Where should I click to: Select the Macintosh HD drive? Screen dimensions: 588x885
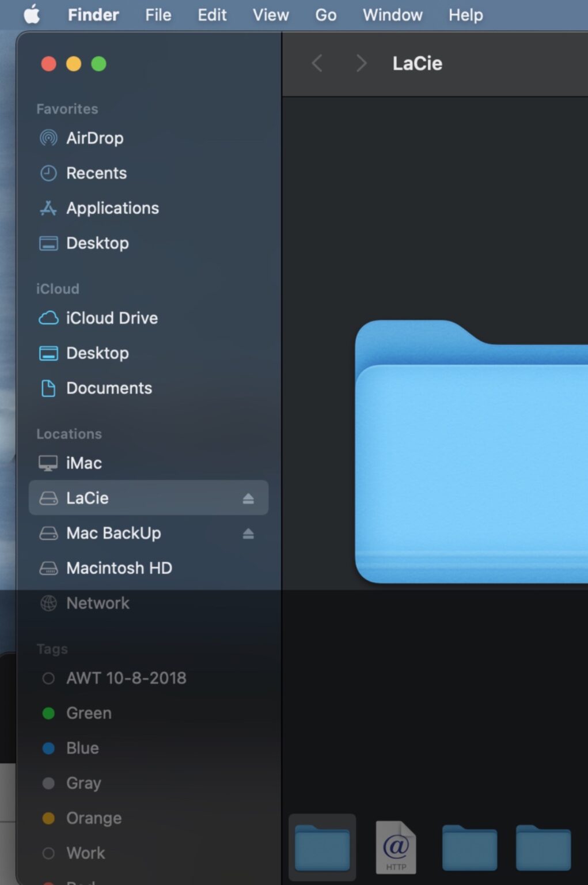(119, 568)
